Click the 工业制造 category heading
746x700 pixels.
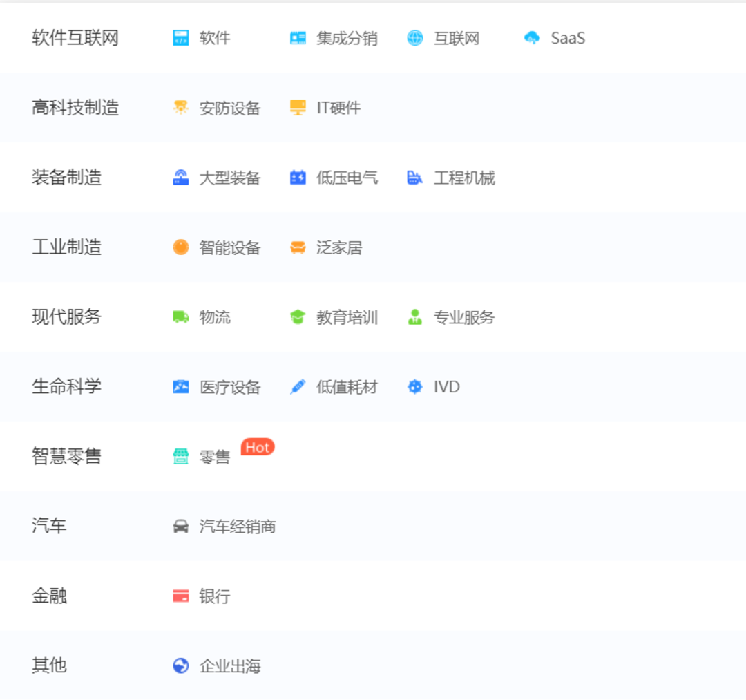pyautogui.click(x=66, y=247)
